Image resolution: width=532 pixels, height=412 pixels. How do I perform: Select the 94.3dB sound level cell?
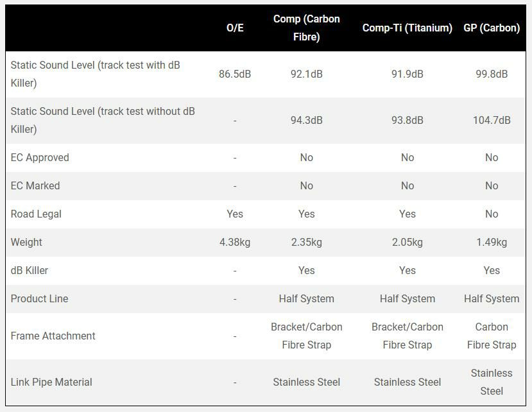coord(306,121)
